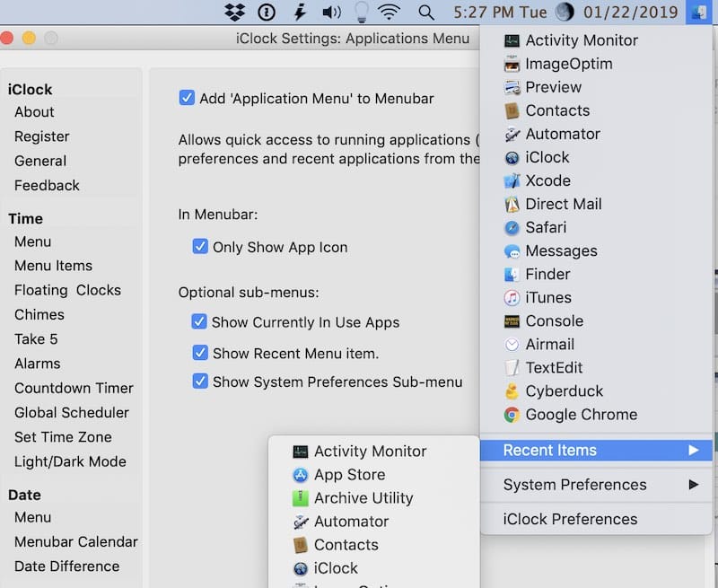
Task: Toggle Show System Preferences Sub-menu checkbox
Action: coord(200,381)
